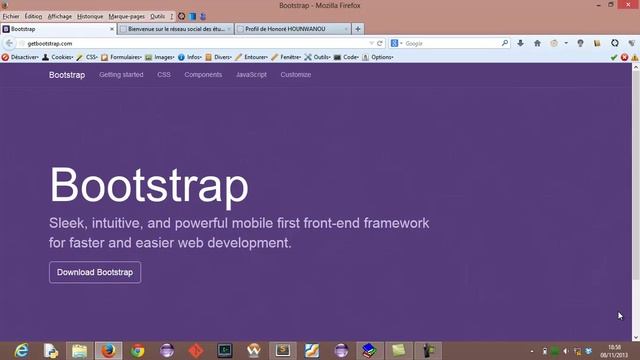This screenshot has width=640, height=360.
Task: Open the Affichage menu
Action: tap(60, 17)
